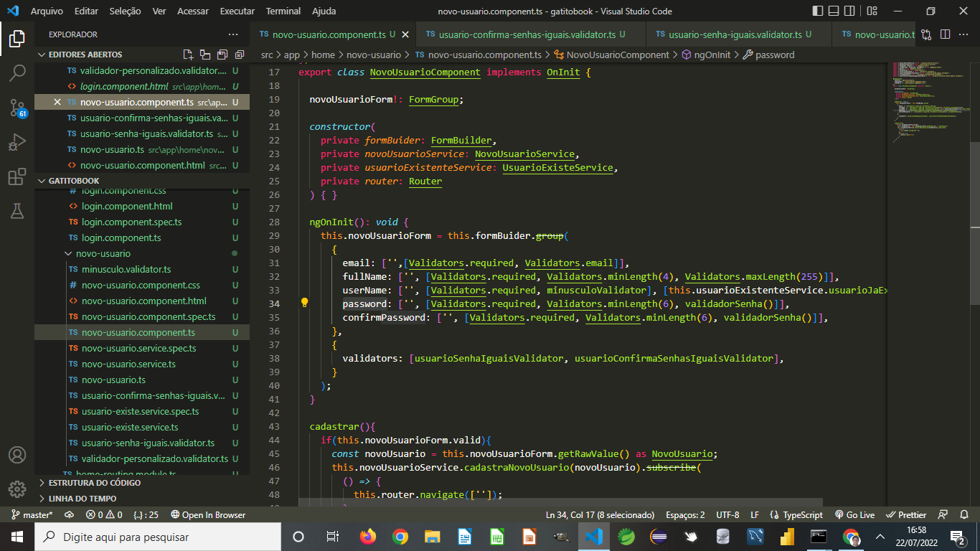The image size is (980, 551).
Task: Close the novo-usuario.component.ts tab
Action: (405, 34)
